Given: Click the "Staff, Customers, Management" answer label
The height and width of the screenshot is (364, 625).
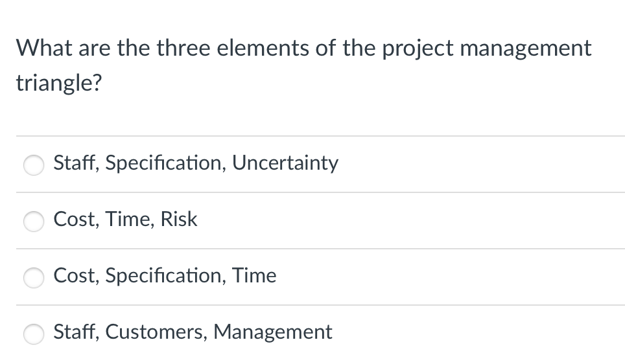Looking at the screenshot, I should point(193,332).
